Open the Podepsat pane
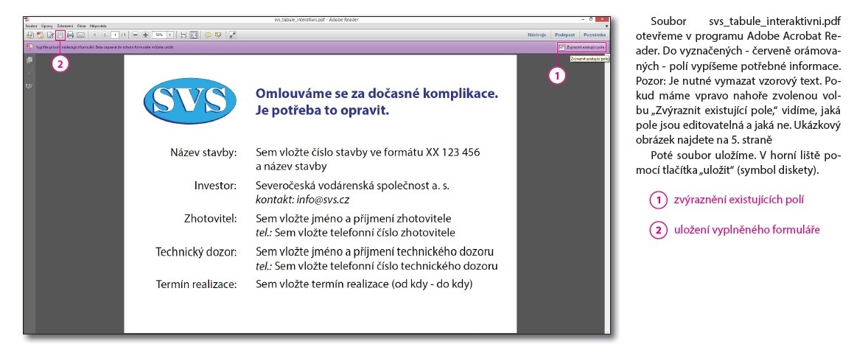This screenshot has width=868, height=361. coord(564,35)
